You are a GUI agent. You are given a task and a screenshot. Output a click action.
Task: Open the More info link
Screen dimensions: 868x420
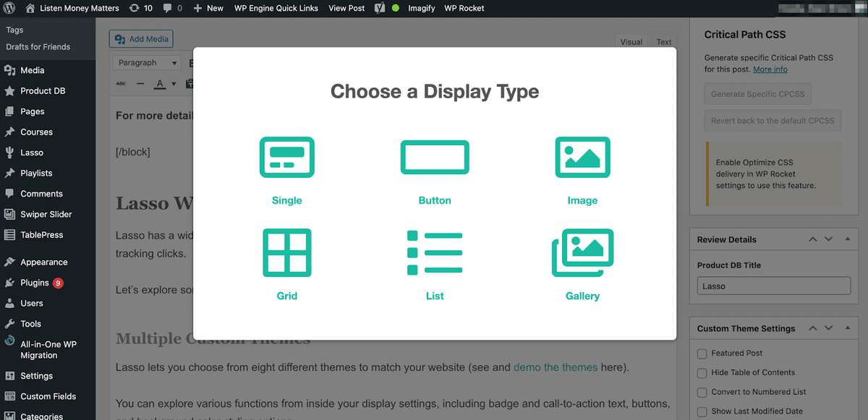click(770, 69)
